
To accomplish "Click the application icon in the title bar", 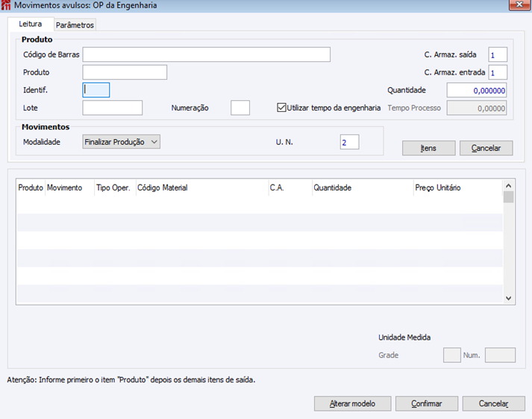I will point(6,5).
